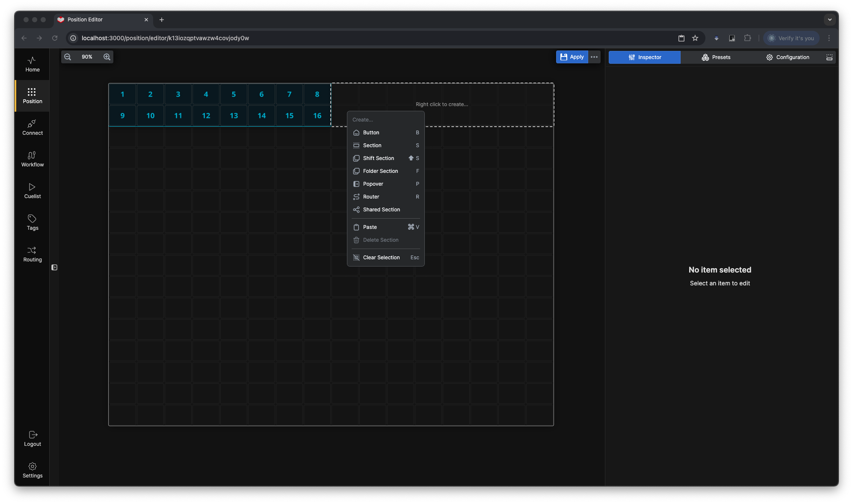View site information icon in address bar

pyautogui.click(x=73, y=38)
